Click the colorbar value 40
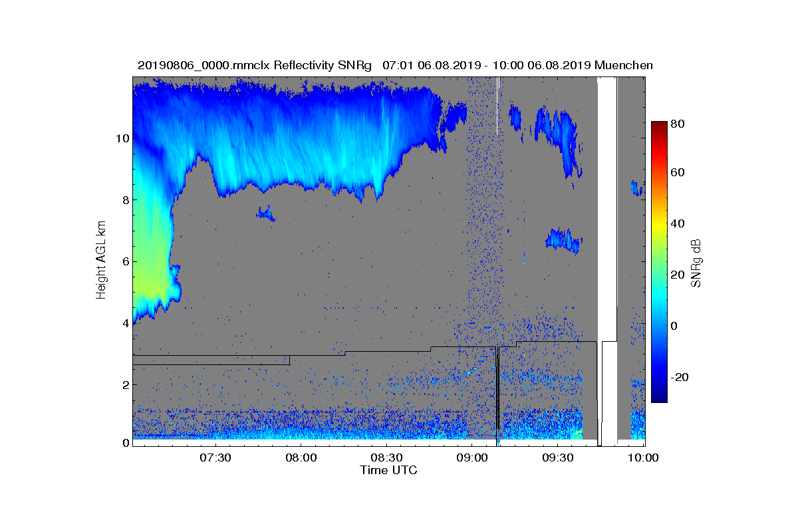The width and height of the screenshot is (798, 532). click(x=678, y=223)
